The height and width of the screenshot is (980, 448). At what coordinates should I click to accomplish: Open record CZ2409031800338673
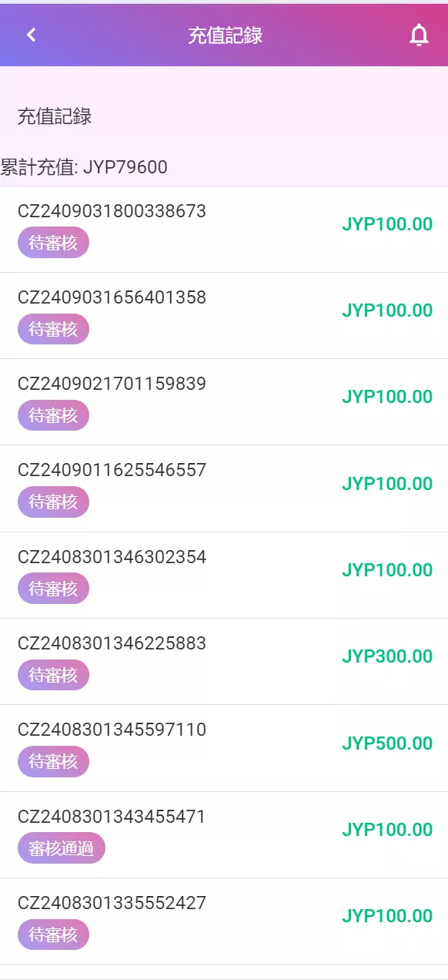(224, 229)
